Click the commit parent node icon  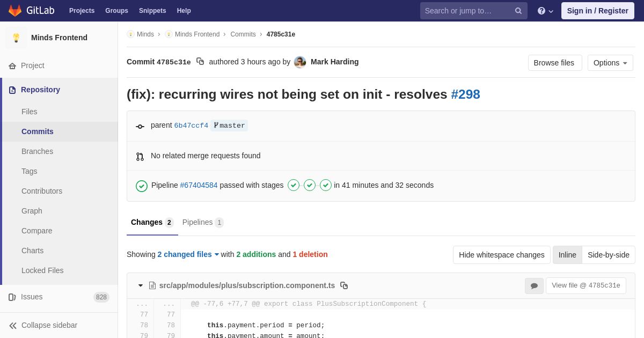click(140, 127)
